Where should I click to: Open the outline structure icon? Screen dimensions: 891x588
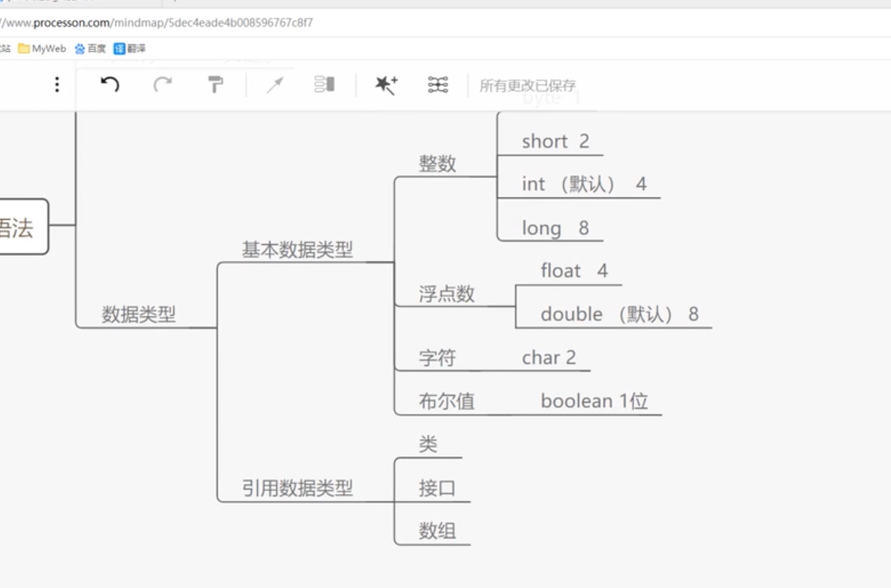(x=325, y=85)
